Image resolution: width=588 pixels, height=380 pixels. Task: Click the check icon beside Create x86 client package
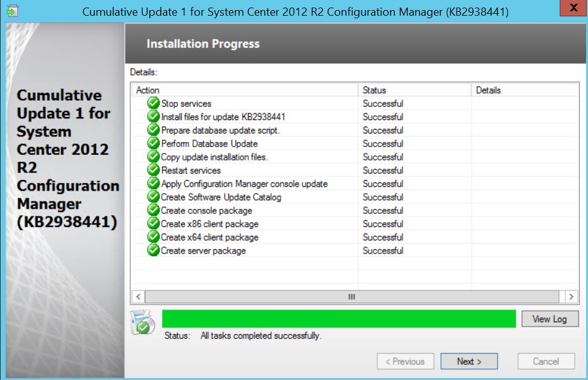[x=153, y=223]
